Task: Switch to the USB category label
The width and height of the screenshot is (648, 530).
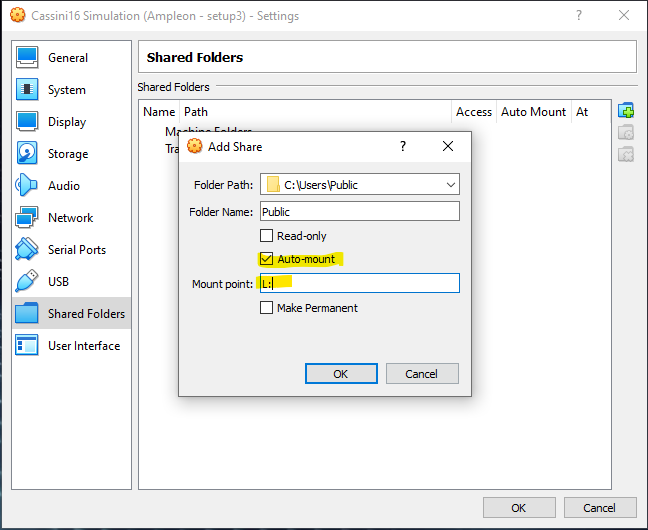Action: 58,282
